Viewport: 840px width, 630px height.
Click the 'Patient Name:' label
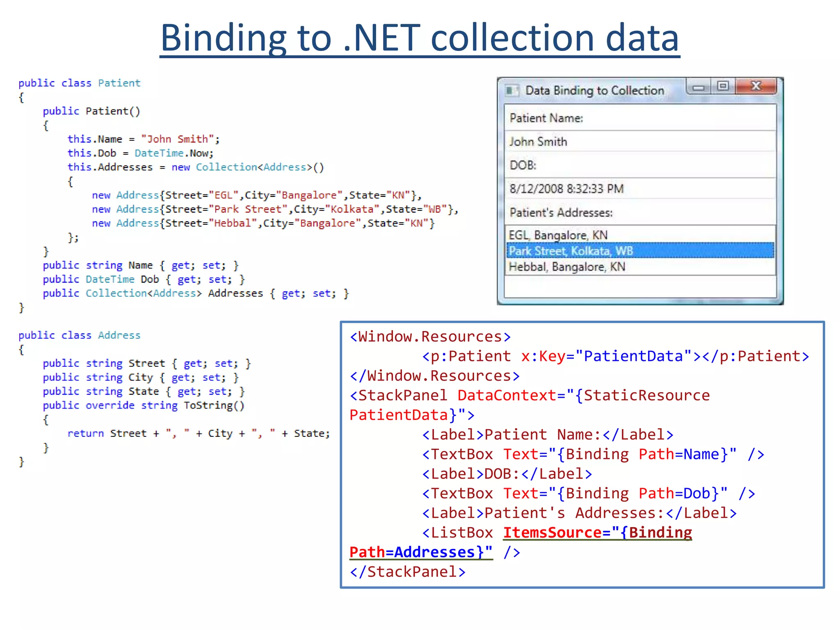[546, 118]
